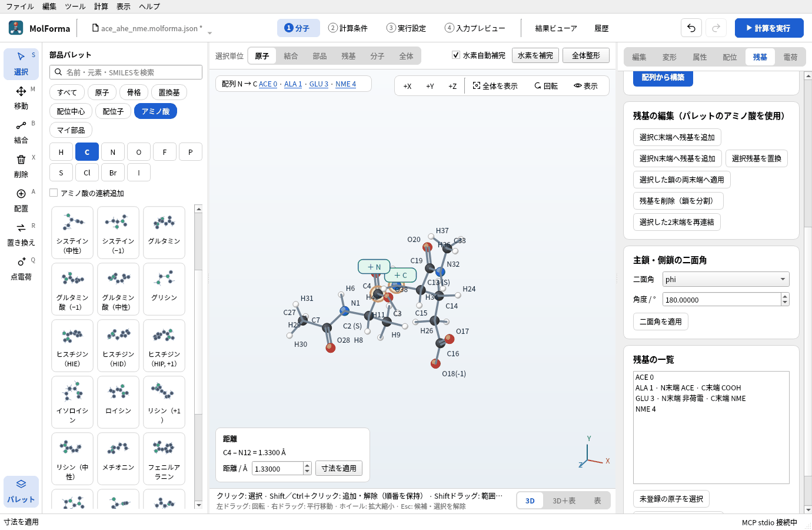Set selection unit to 結合
This screenshot has height=530, width=812.
tap(291, 56)
